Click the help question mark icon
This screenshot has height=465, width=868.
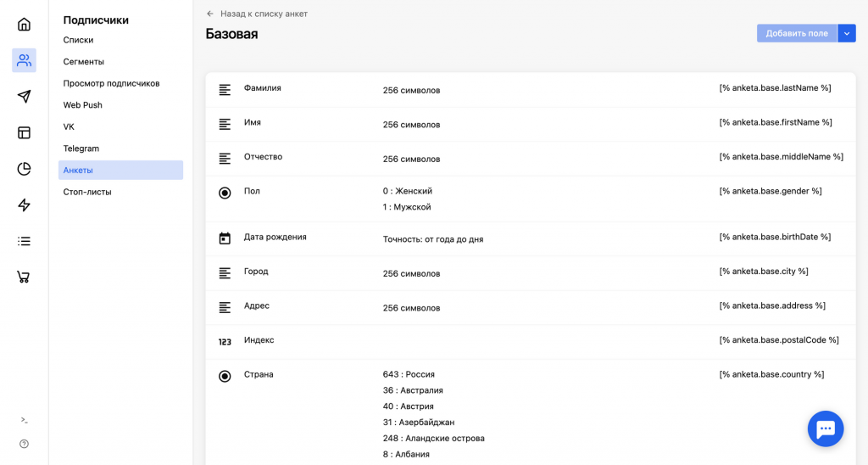[24, 444]
